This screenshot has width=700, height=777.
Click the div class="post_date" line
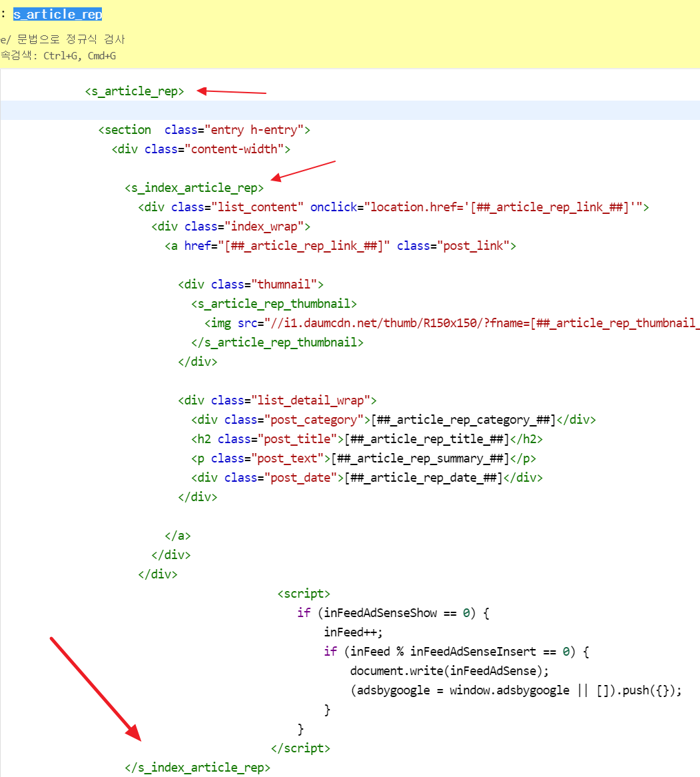point(367,478)
